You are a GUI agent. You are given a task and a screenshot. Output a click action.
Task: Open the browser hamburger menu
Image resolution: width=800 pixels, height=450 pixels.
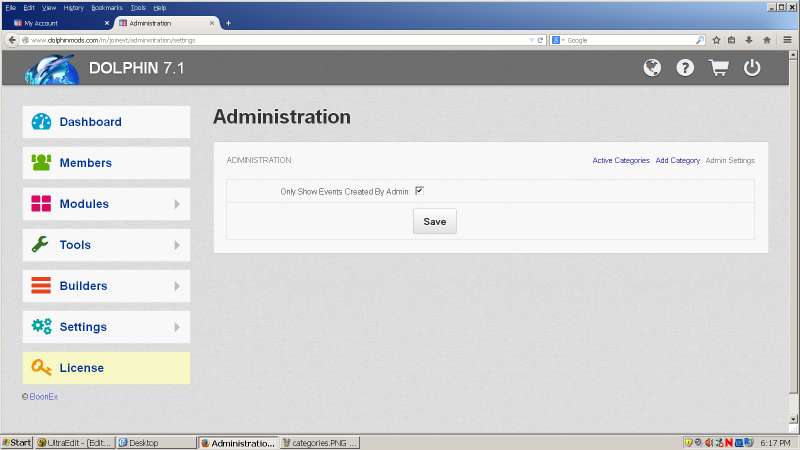787,40
